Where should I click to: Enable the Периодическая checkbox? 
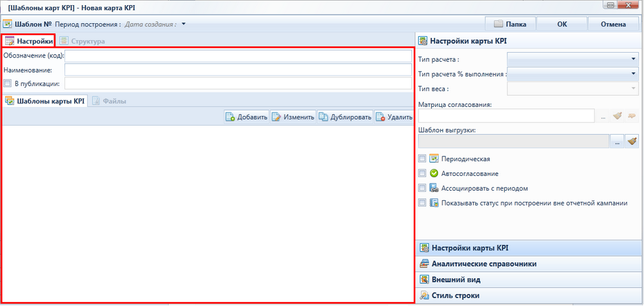(422, 158)
